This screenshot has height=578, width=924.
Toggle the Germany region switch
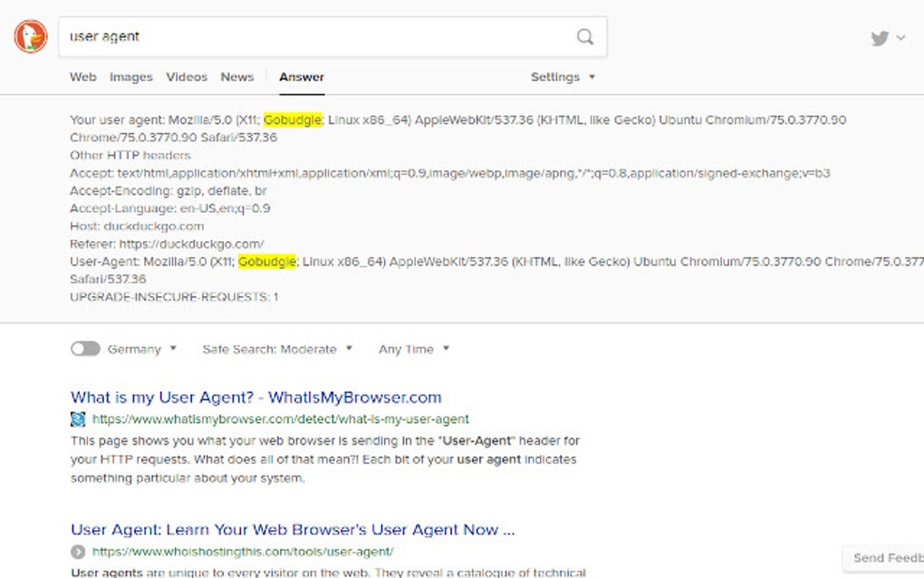click(84, 349)
